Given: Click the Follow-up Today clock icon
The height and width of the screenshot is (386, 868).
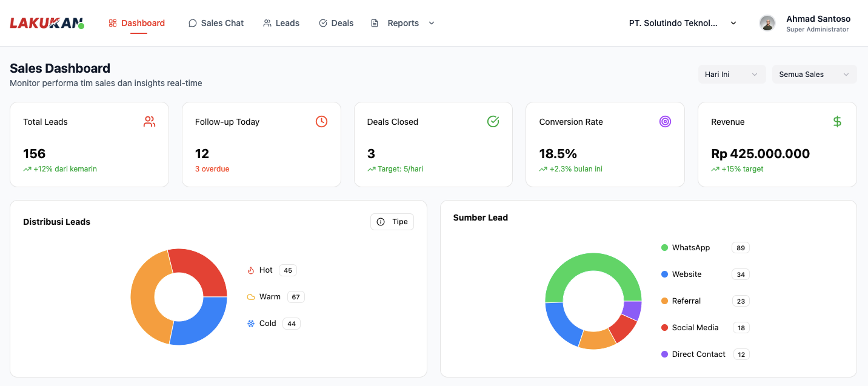Looking at the screenshot, I should click(x=321, y=122).
